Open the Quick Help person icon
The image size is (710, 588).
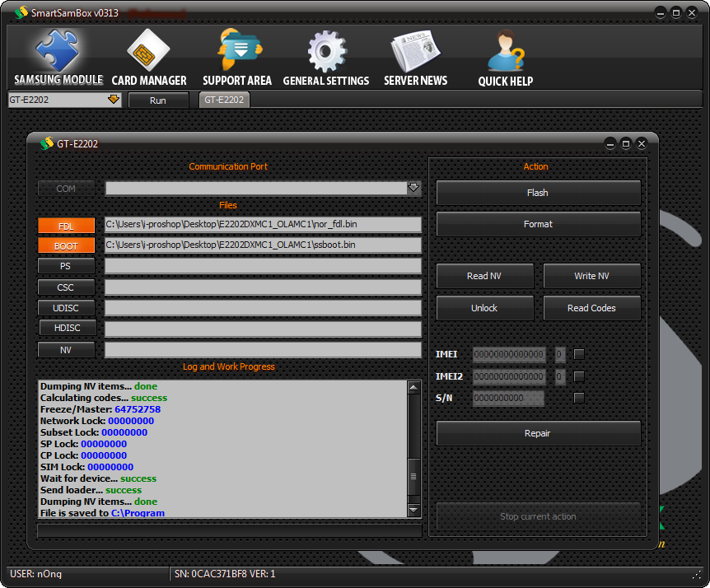[506, 51]
